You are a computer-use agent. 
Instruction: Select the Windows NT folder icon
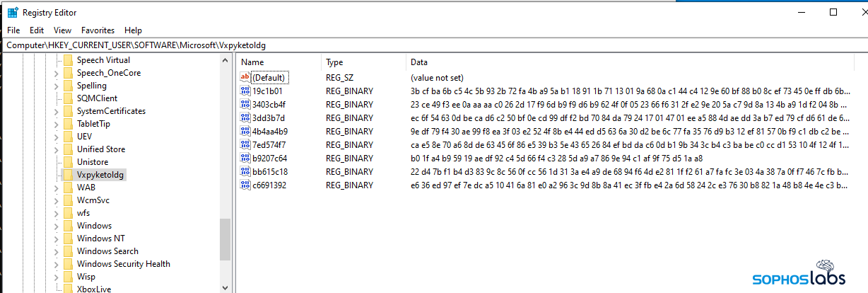click(68, 239)
